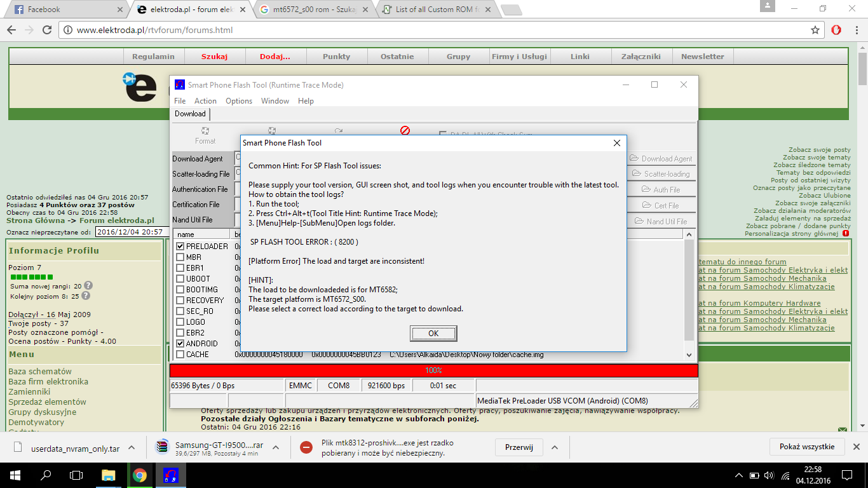
Task: Close the Chrome downloads bar
Action: pos(856,447)
